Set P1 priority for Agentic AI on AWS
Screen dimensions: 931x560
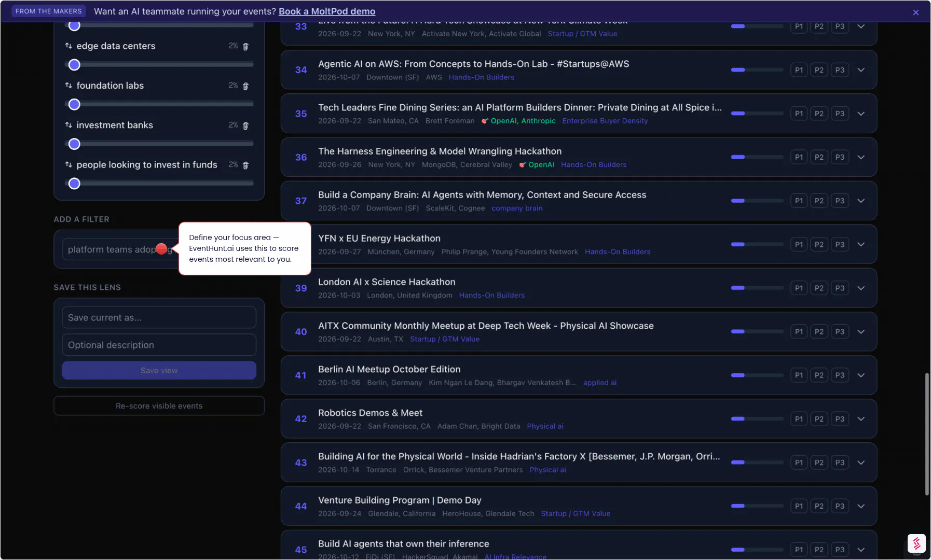(x=799, y=70)
